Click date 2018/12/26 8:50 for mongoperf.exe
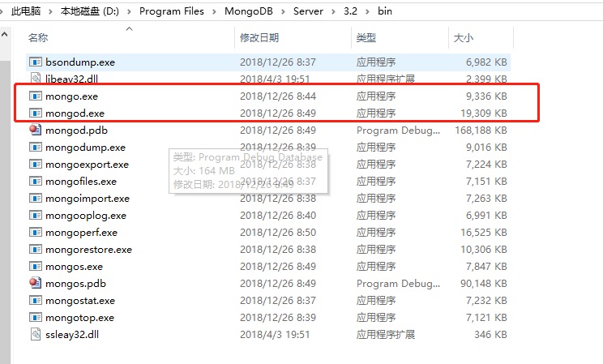This screenshot has height=364, width=603. pos(278,233)
